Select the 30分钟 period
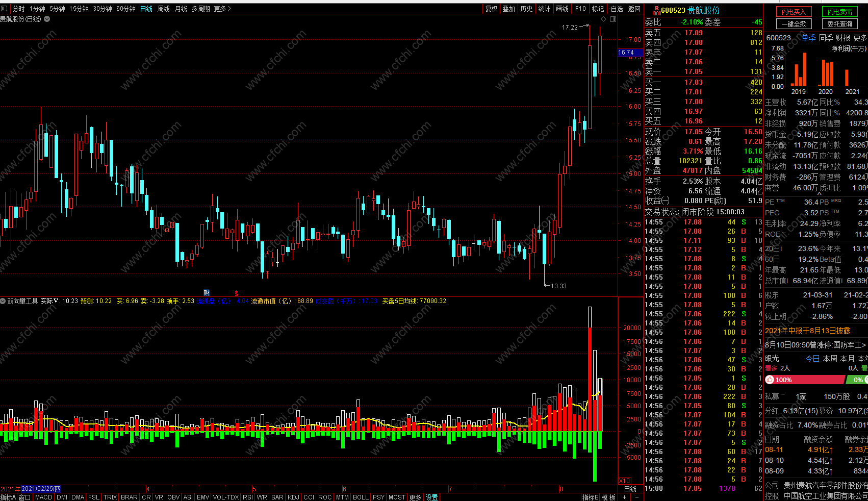The image size is (868, 501). [103, 9]
